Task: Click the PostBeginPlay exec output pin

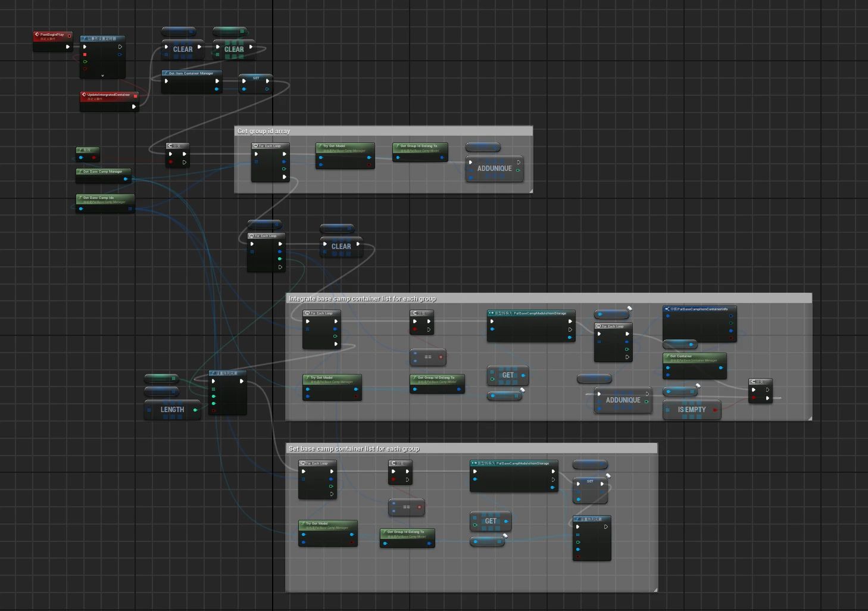Action: [x=67, y=46]
